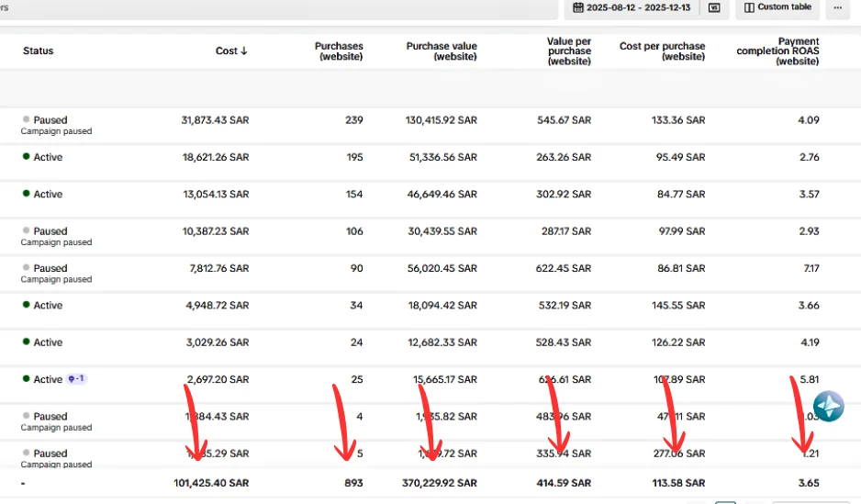Click the blue star assistant floating icon
Screen dimensions: 861x504
(x=828, y=407)
